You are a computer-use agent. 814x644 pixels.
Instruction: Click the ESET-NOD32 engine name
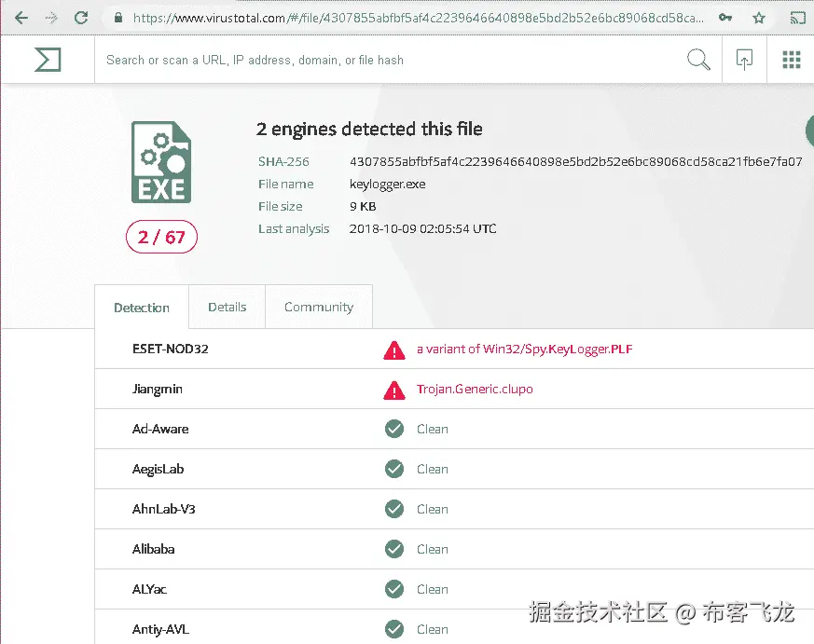(x=171, y=349)
